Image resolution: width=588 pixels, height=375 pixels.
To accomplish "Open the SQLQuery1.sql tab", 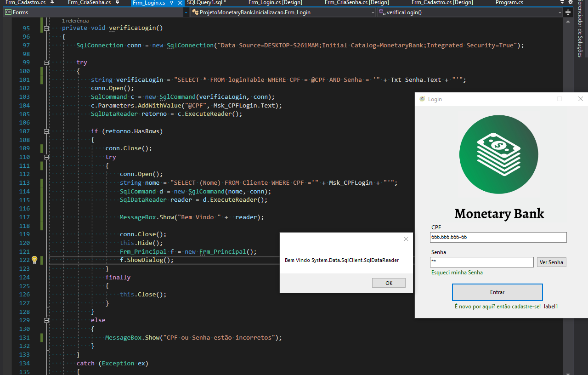I will click(x=207, y=3).
